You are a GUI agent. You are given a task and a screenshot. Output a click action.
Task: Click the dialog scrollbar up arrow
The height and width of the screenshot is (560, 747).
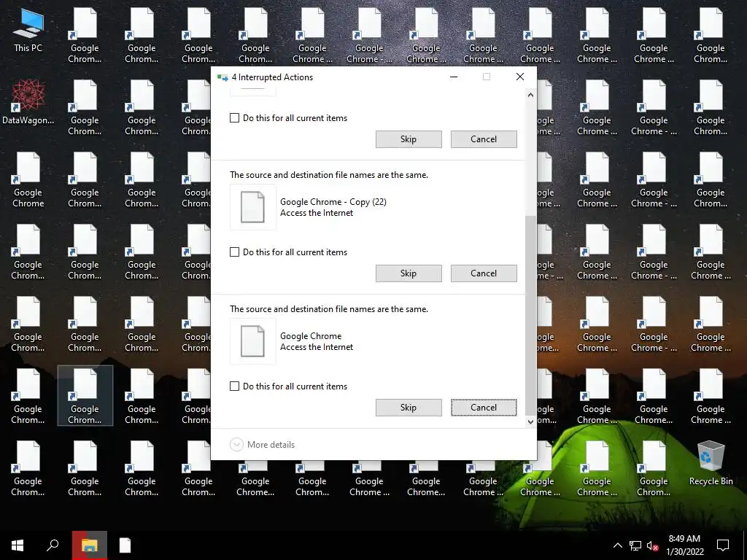coord(531,95)
